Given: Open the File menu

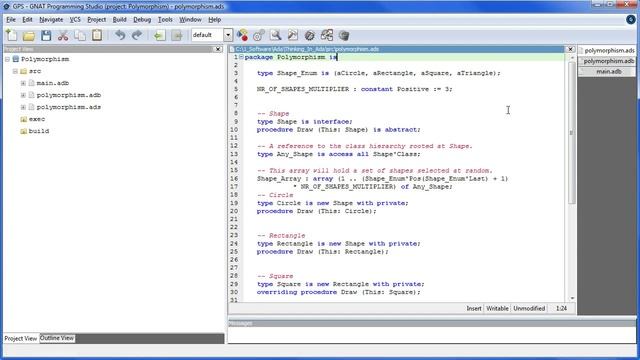Looking at the screenshot, I should (11, 20).
